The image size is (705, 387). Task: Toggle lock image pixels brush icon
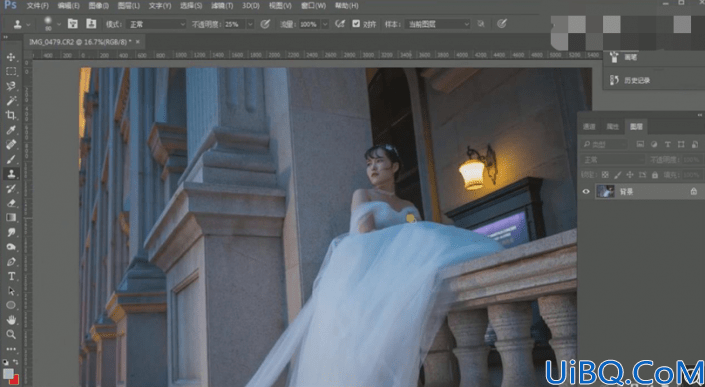point(618,175)
